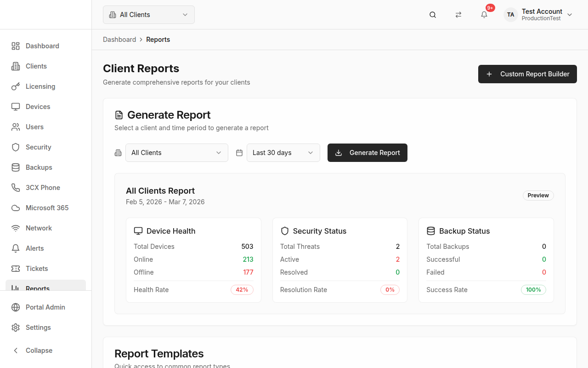Click the shield icon in Security Status card
588x368 pixels.
tap(285, 231)
